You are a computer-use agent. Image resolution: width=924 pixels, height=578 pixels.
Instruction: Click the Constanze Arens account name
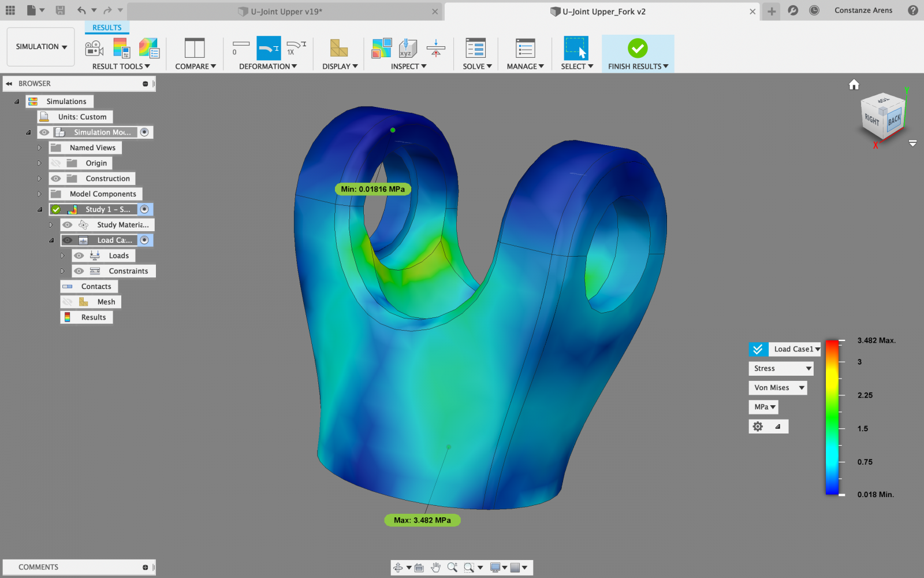863,10
